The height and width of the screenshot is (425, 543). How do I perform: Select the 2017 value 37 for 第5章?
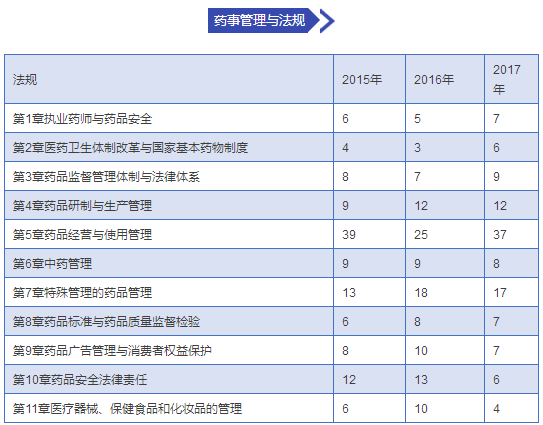(x=500, y=235)
